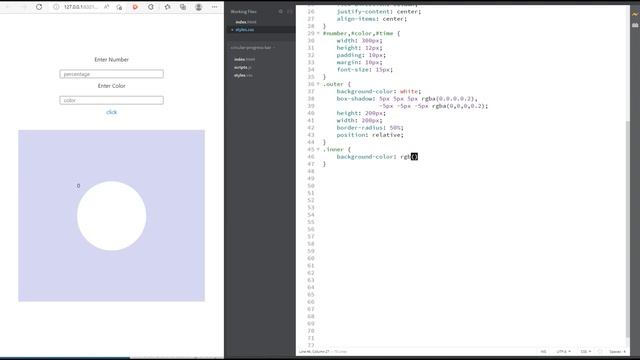Image resolution: width=640 pixels, height=360 pixels.
Task: Click the 127.0.0.1 address bar
Action: pos(81,7)
